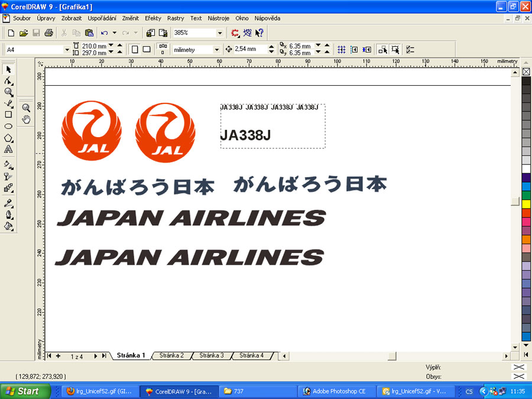Choose the Text tool

click(x=8, y=150)
